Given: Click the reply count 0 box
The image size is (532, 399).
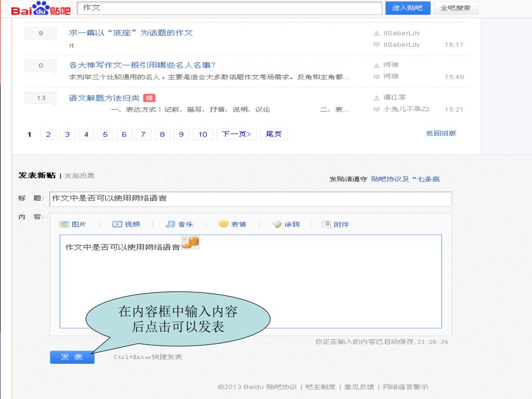Looking at the screenshot, I should tap(41, 65).
